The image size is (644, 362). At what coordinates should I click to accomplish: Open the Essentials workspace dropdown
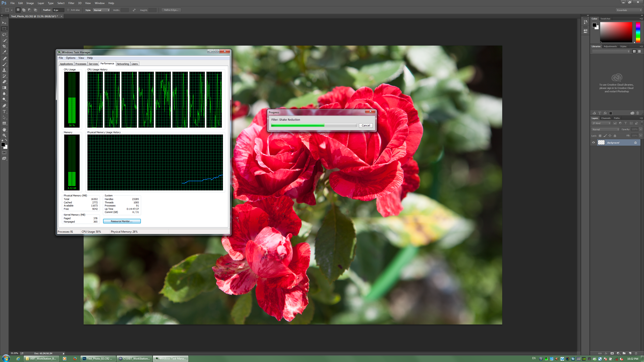point(629,10)
